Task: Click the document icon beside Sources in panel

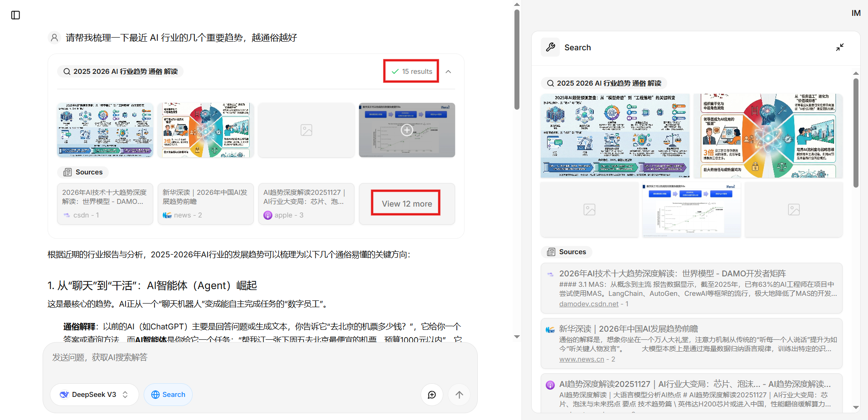Action: (551, 252)
